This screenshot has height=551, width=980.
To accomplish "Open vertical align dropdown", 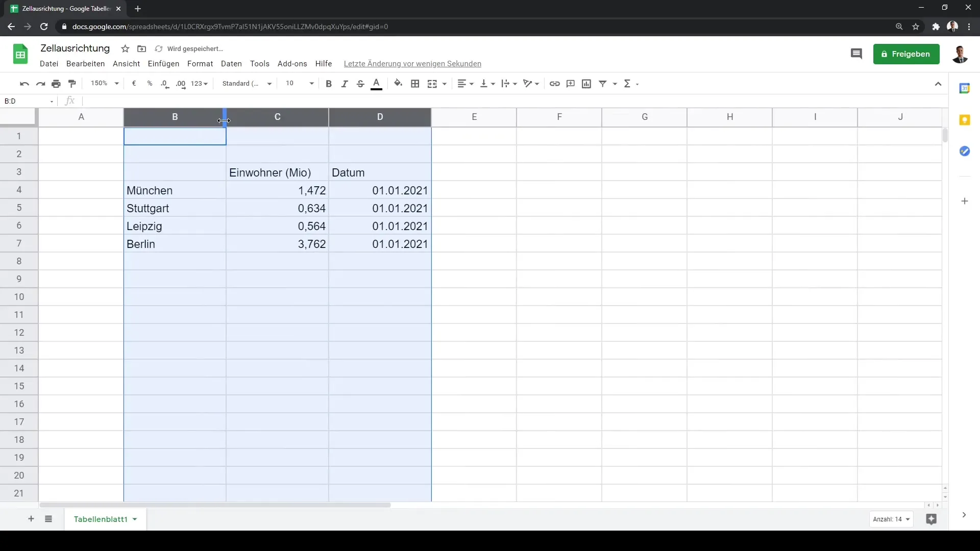I will pyautogui.click(x=487, y=84).
